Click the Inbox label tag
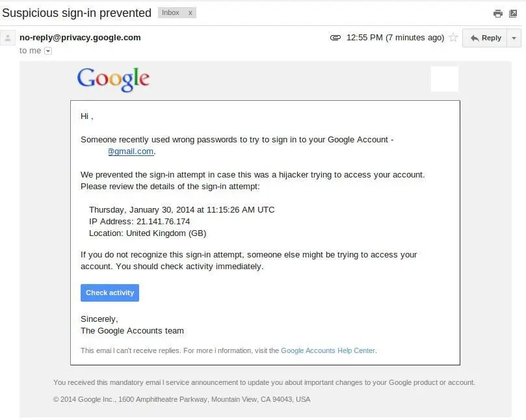This screenshot has width=526, height=420. [170, 13]
